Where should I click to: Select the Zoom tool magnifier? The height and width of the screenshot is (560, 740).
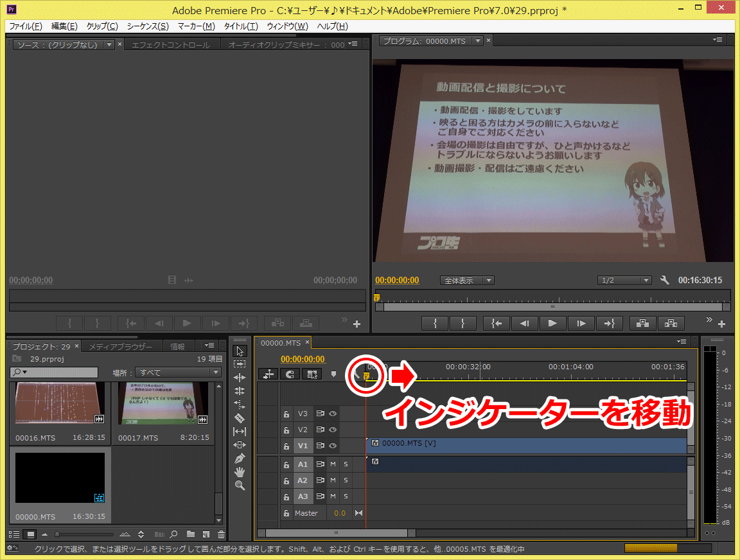(x=240, y=486)
